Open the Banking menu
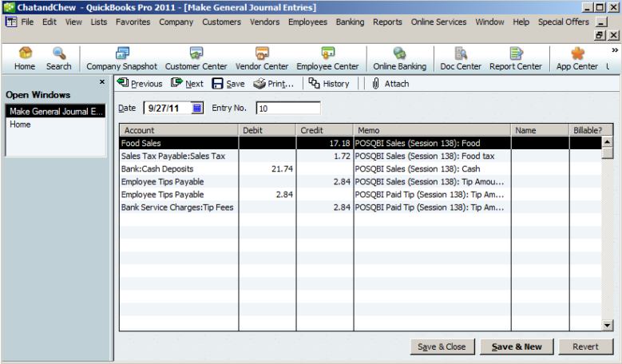This screenshot has height=364, width=622. pyautogui.click(x=350, y=22)
